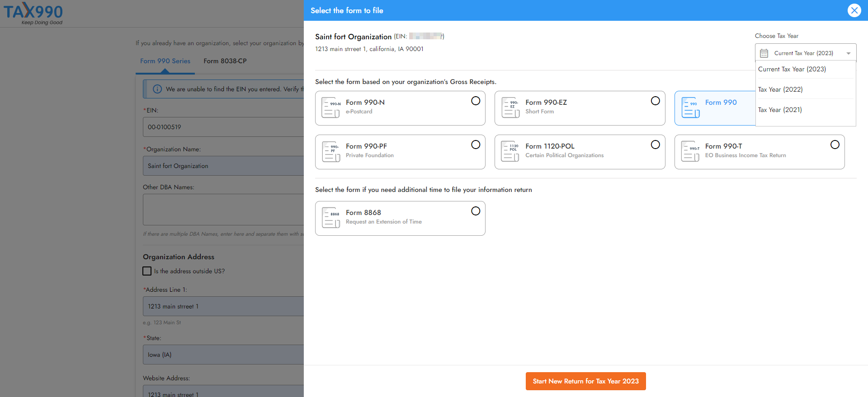Click Start New Return for Tax Year 2023
The image size is (868, 397).
[585, 381]
